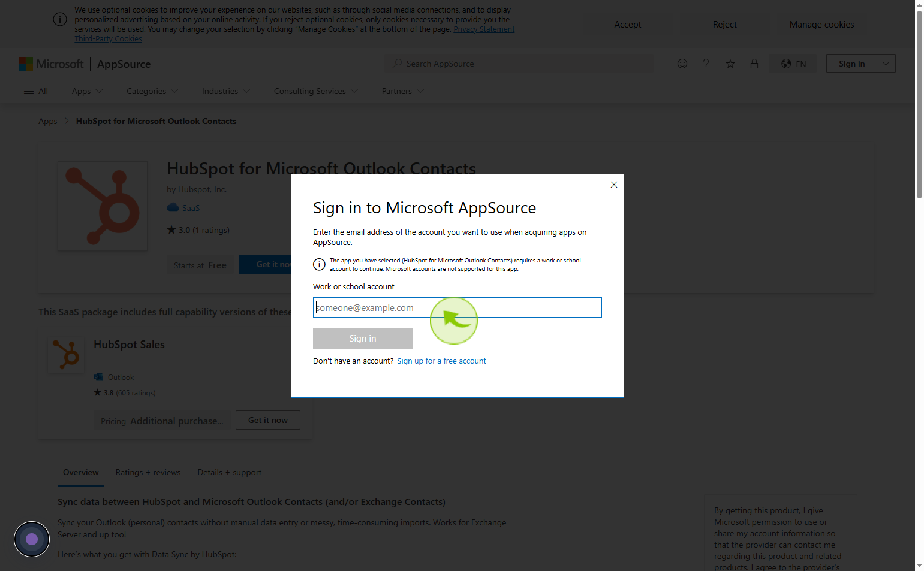Open the feedback smiley icon
This screenshot has height=571, width=924.
click(x=682, y=64)
